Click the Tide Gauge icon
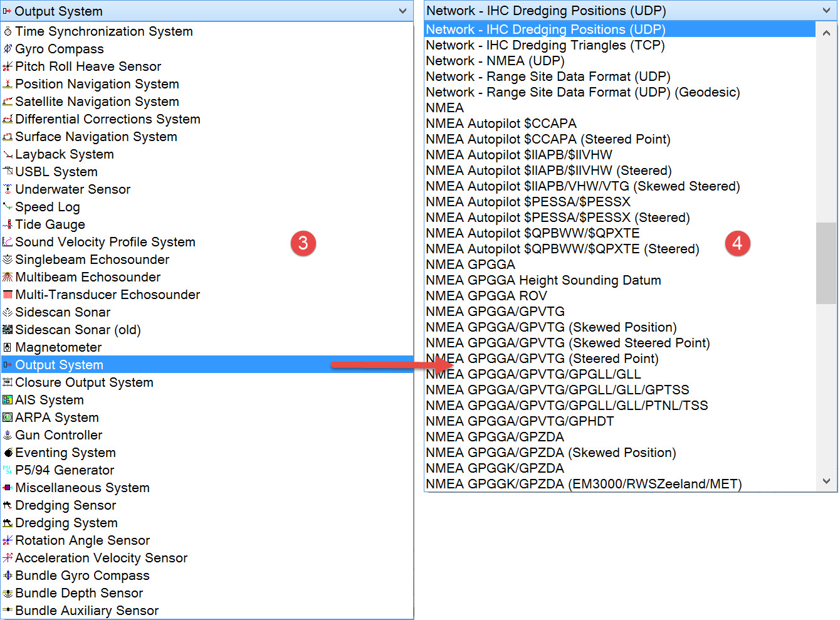This screenshot has width=840, height=620. (x=8, y=224)
